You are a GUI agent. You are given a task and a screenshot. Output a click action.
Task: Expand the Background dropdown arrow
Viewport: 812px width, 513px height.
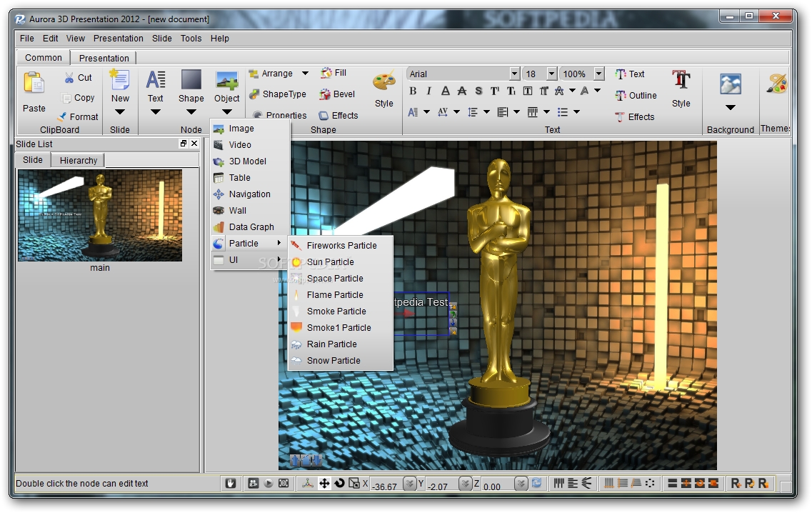pos(730,108)
